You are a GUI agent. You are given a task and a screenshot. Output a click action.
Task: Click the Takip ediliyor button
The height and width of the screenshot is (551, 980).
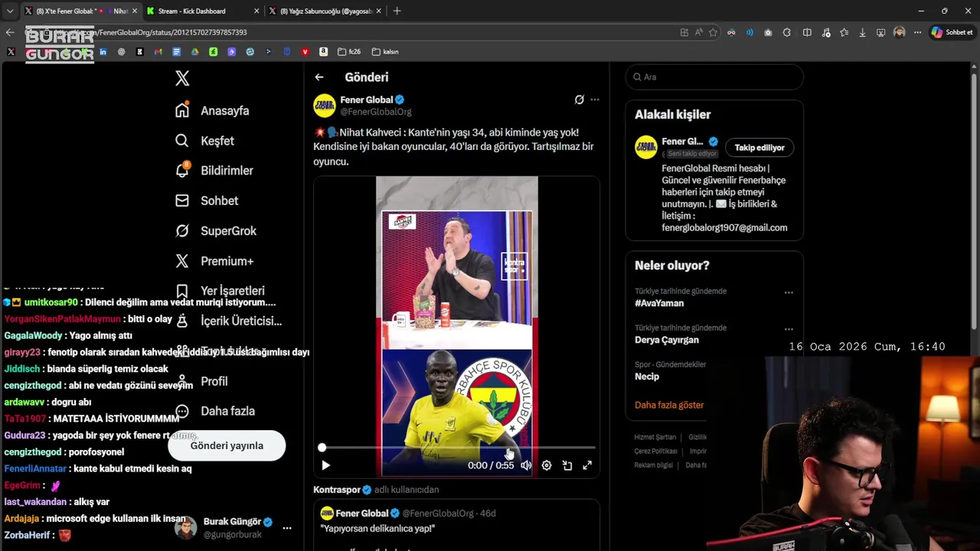759,148
